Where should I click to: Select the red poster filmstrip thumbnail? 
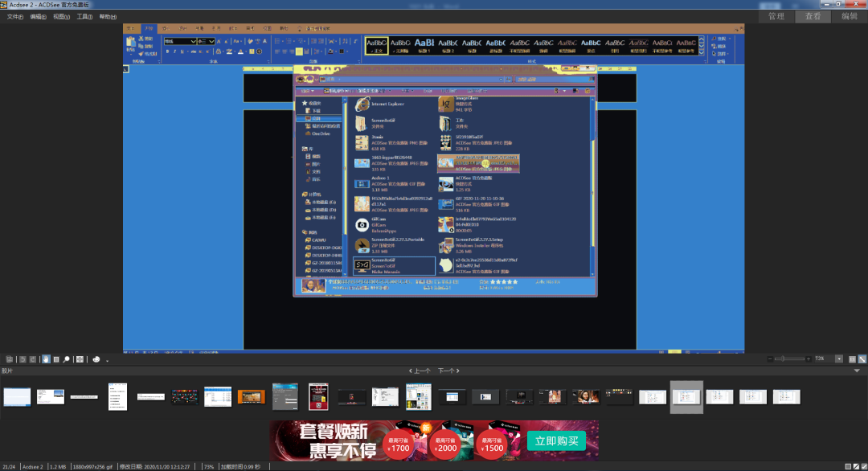click(x=318, y=397)
